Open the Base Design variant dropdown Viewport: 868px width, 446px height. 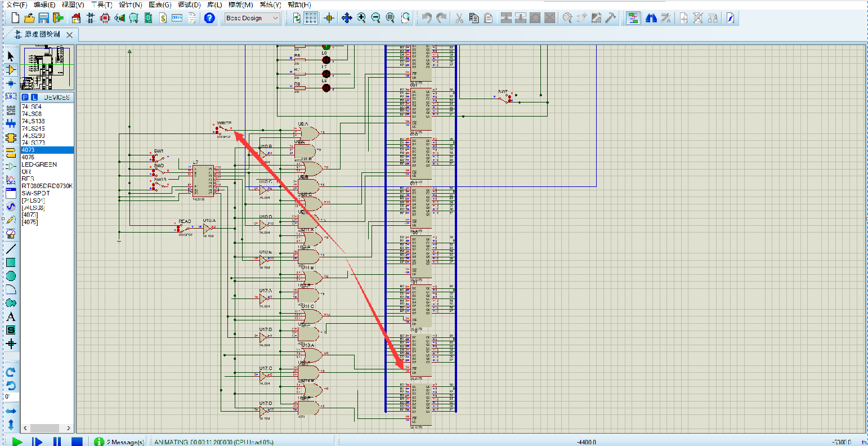point(252,18)
